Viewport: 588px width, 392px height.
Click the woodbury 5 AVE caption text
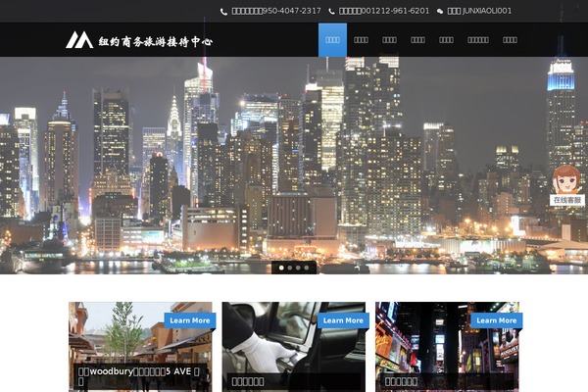pos(139,376)
